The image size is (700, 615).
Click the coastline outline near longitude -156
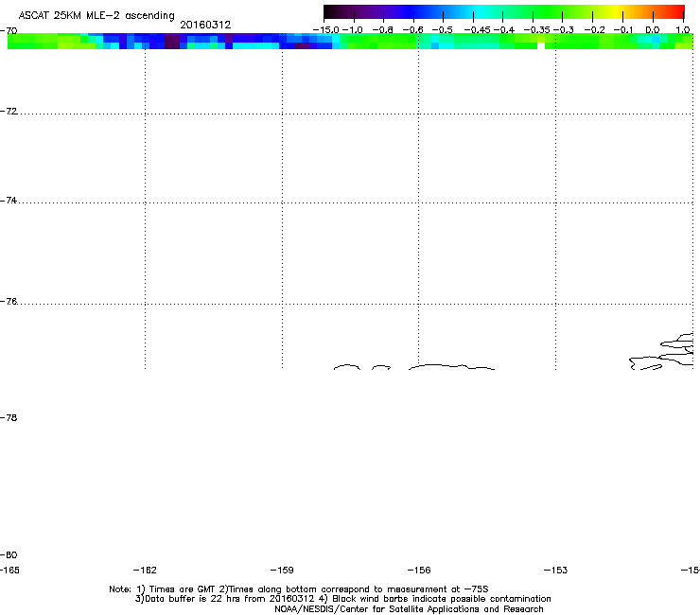[451, 367]
